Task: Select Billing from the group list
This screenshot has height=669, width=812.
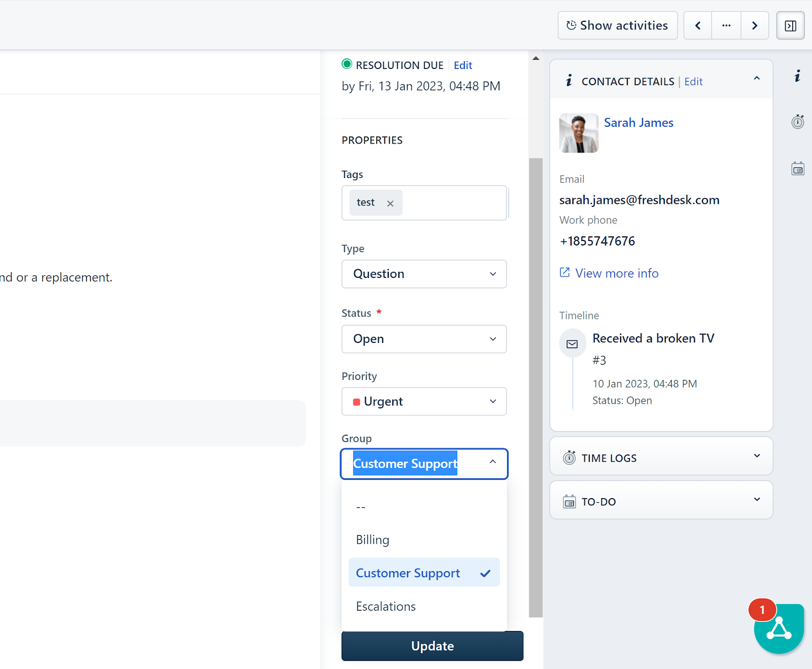Action: coord(373,540)
